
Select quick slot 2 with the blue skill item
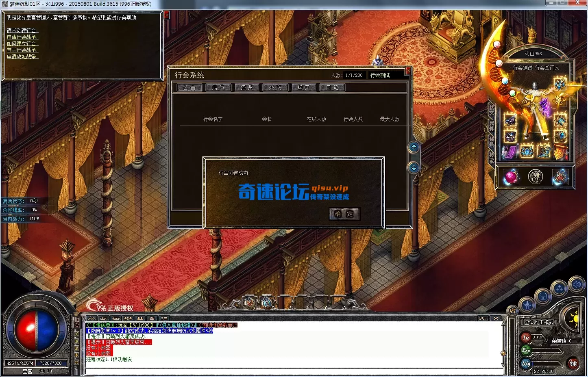coord(267,302)
